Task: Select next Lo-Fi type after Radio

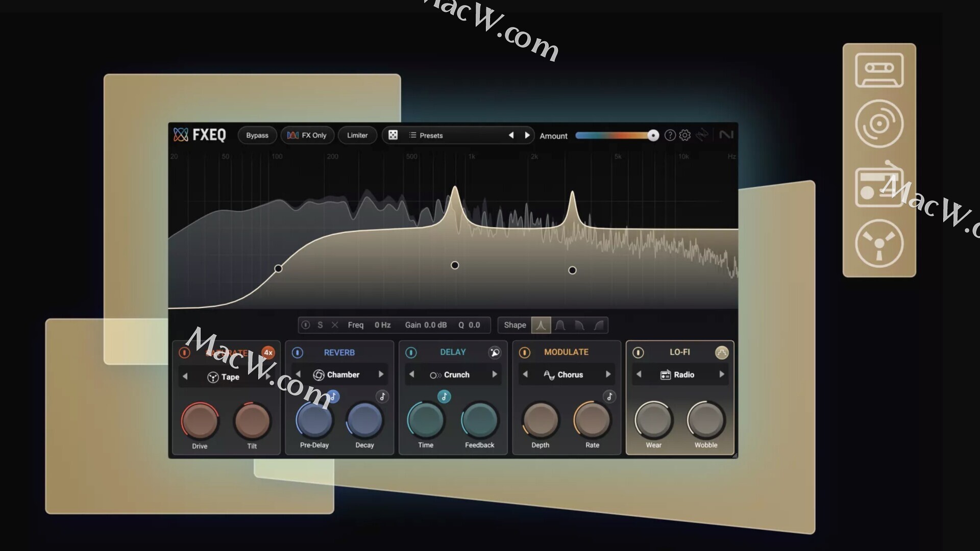Action: coord(722,374)
